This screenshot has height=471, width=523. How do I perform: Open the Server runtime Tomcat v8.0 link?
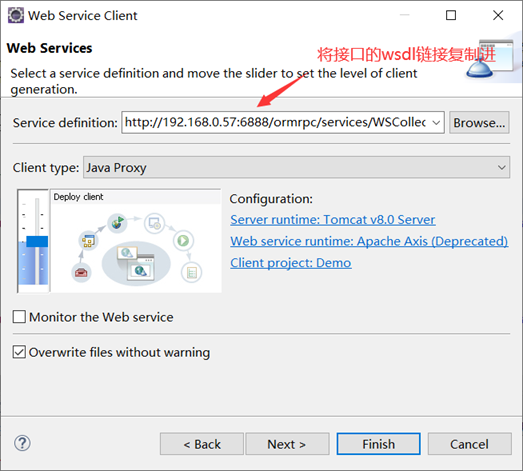(333, 220)
